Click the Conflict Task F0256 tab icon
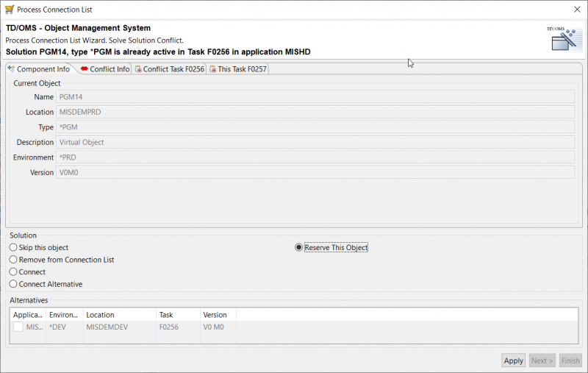588x373 pixels. [138, 69]
